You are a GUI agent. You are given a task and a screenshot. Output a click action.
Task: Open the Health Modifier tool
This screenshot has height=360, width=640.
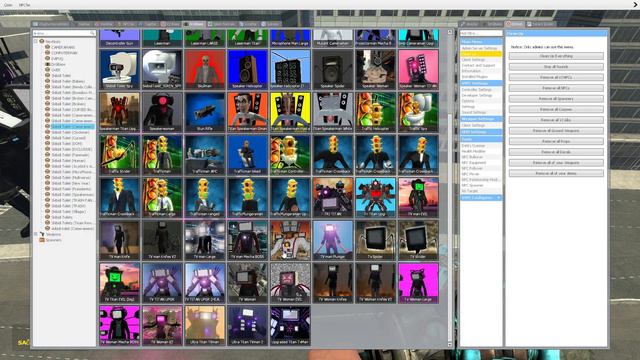481,151
